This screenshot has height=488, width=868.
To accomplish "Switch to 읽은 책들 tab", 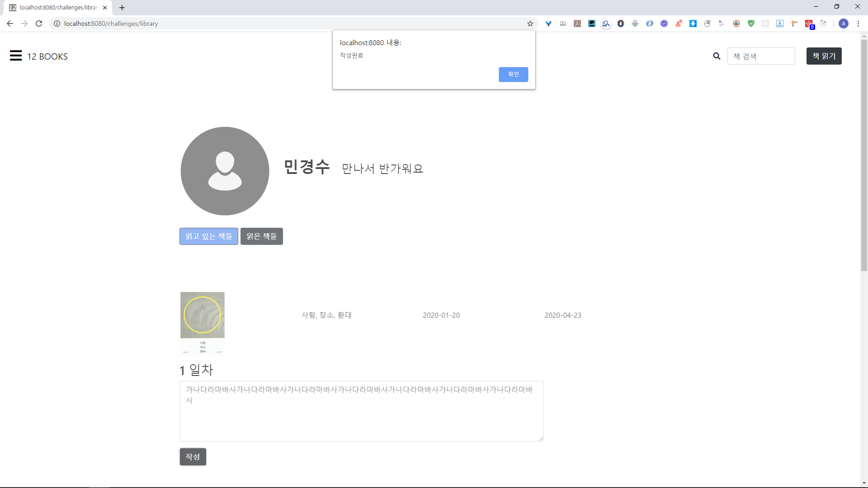I will [x=261, y=236].
